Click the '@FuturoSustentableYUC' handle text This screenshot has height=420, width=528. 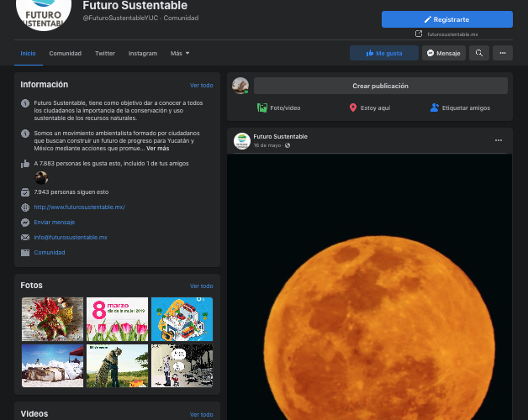click(x=120, y=18)
